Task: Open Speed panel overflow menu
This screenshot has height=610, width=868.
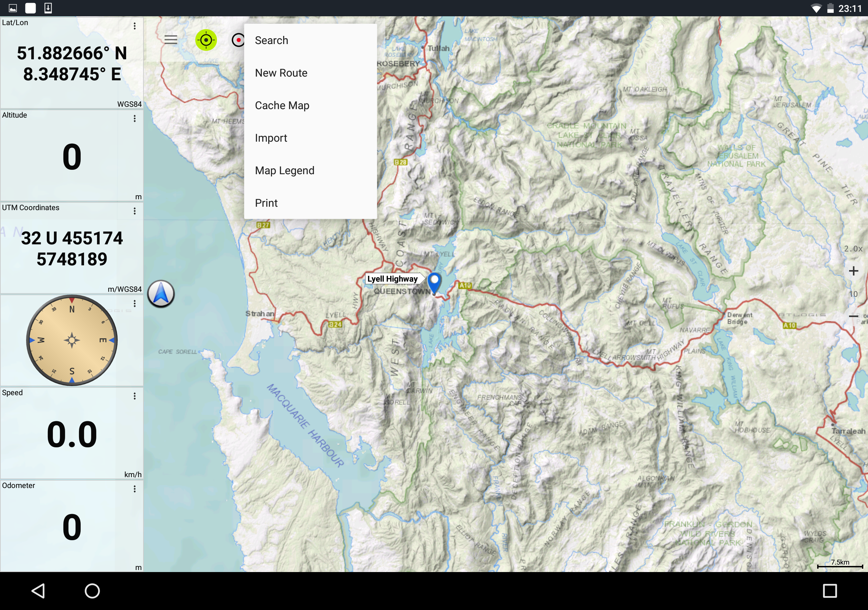Action: click(x=135, y=396)
